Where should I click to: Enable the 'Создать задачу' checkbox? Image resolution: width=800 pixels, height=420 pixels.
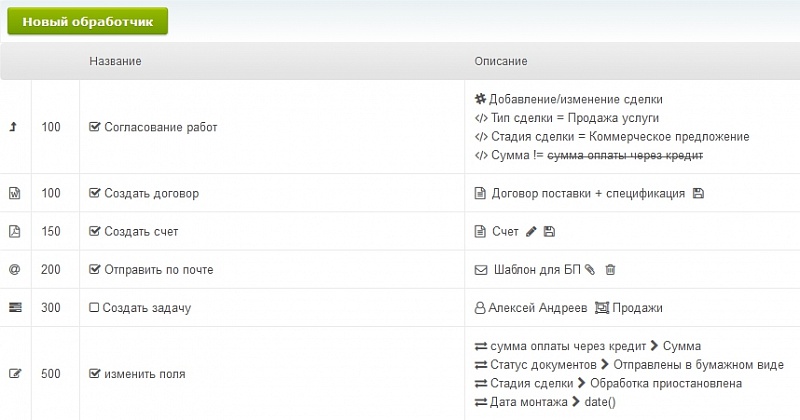95,308
